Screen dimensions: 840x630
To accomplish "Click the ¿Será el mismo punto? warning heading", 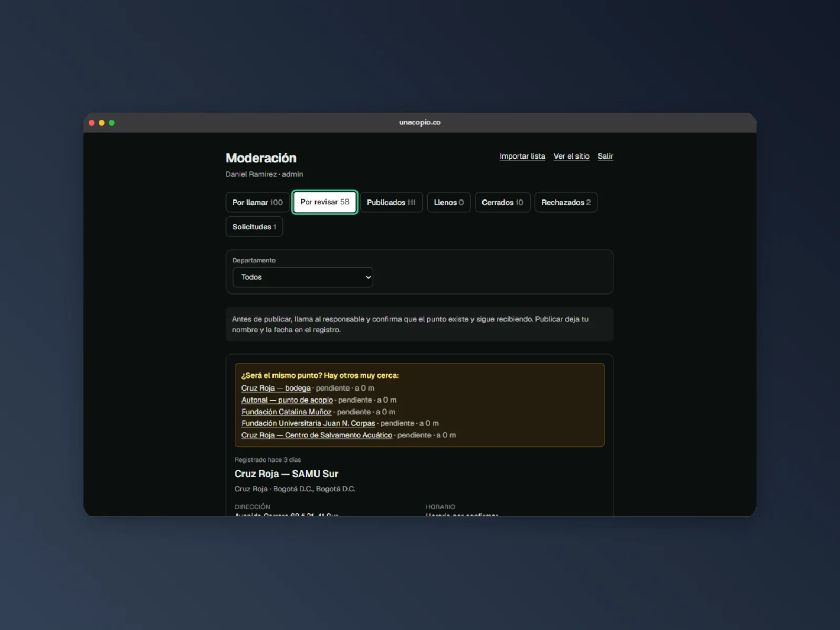I will [x=320, y=375].
